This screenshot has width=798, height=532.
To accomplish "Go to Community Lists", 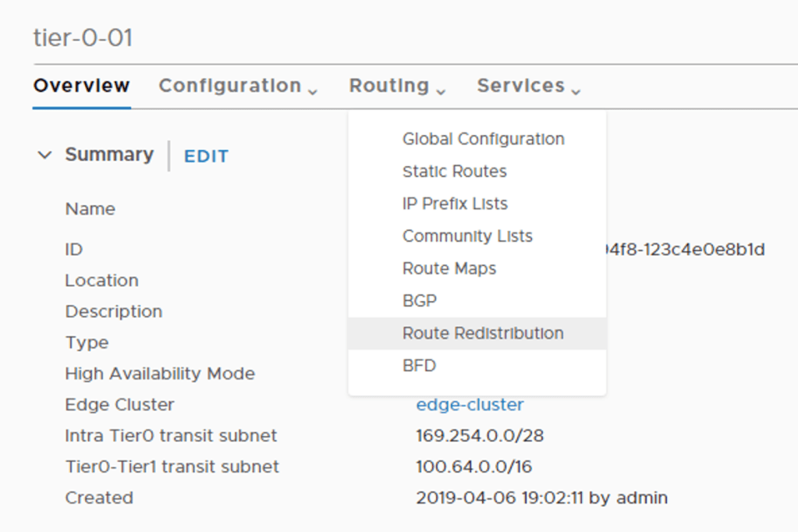I will [x=467, y=236].
